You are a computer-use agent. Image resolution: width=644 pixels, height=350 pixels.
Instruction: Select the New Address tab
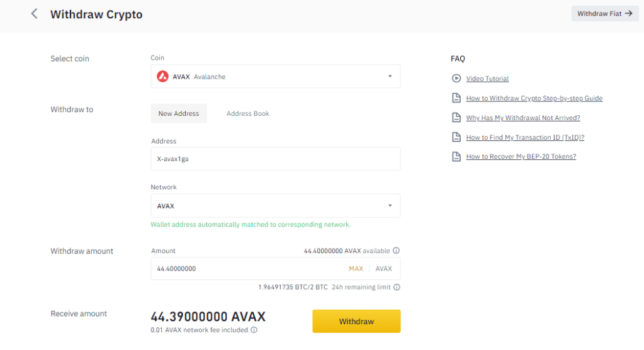(x=179, y=114)
